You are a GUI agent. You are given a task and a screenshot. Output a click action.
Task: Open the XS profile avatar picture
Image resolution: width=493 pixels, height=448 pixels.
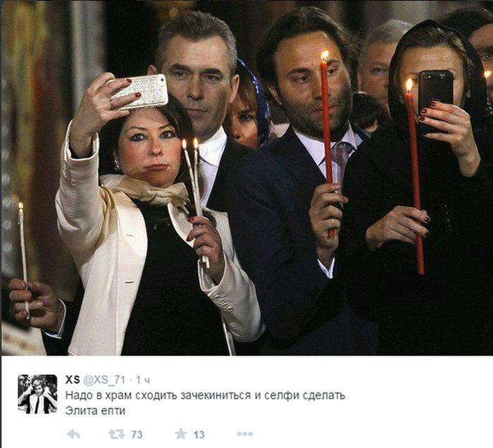[37, 394]
